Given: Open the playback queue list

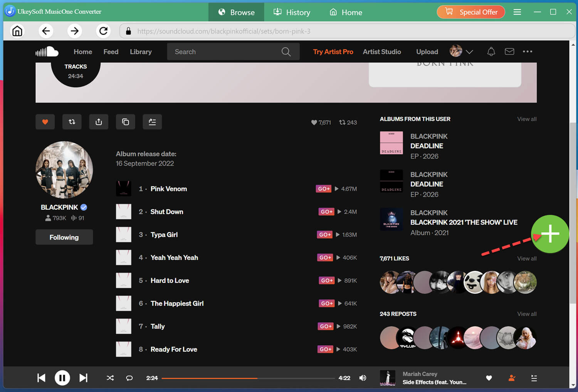Looking at the screenshot, I should (534, 378).
